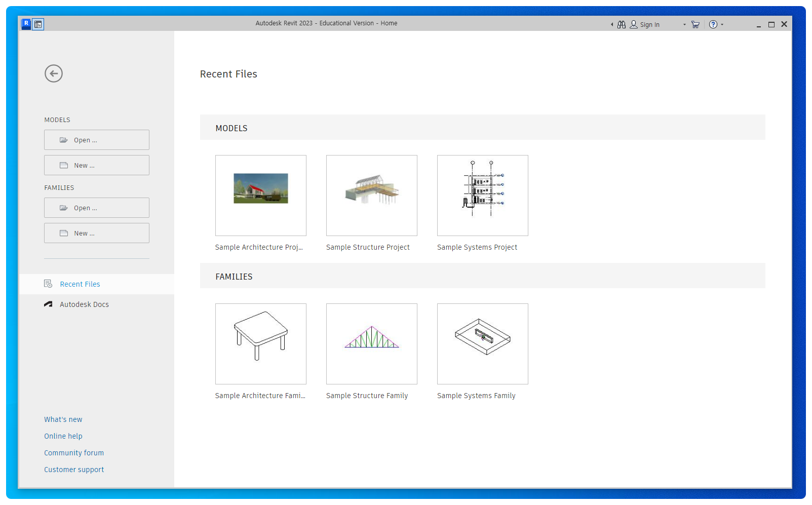Viewport: 812px width, 505px height.
Task: Select Autodesk Docs in the sidebar
Action: pos(97,304)
